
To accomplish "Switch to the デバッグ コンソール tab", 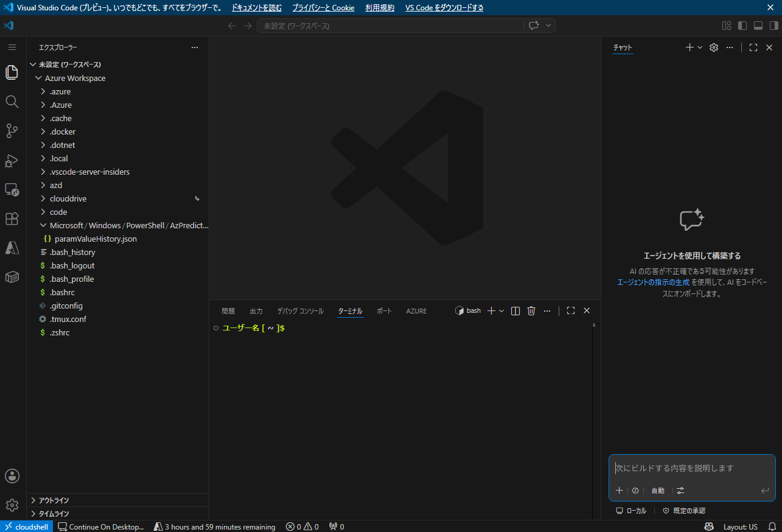I will coord(301,310).
